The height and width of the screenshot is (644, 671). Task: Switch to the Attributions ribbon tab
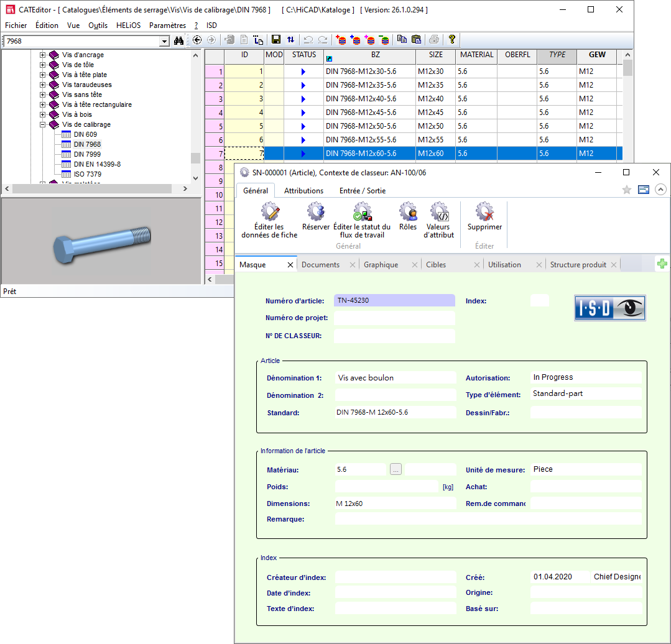303,191
